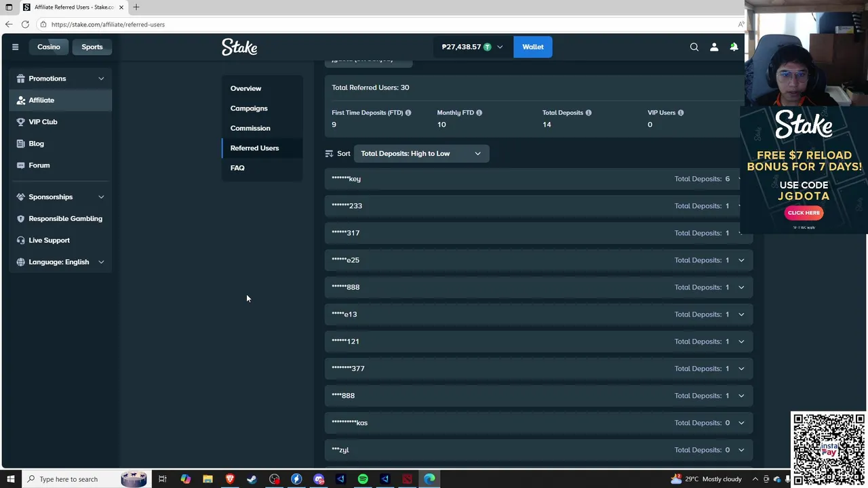The image size is (868, 488).
Task: Open the Total Deposits sort dropdown
Action: coord(421,154)
